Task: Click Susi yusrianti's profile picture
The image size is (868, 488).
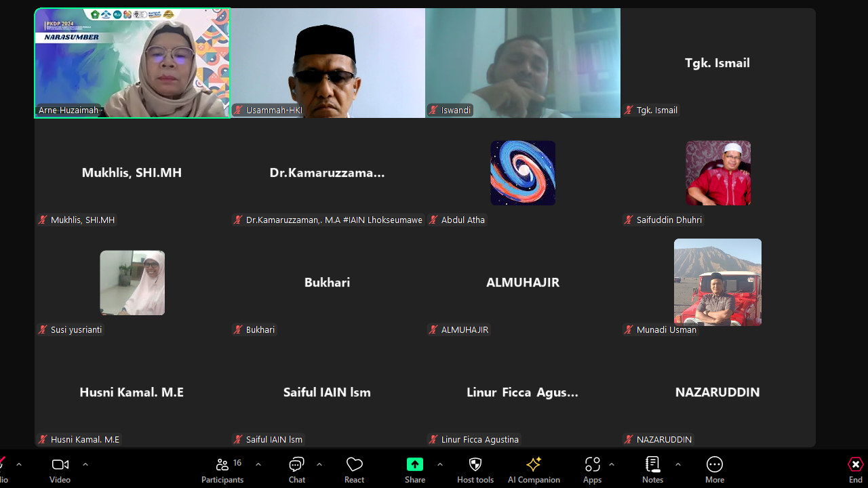Action: (x=132, y=283)
